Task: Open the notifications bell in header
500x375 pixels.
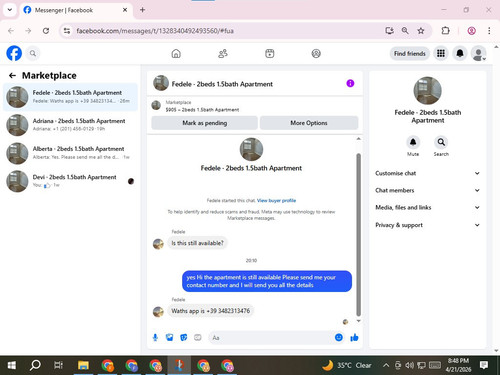Action: [x=460, y=53]
